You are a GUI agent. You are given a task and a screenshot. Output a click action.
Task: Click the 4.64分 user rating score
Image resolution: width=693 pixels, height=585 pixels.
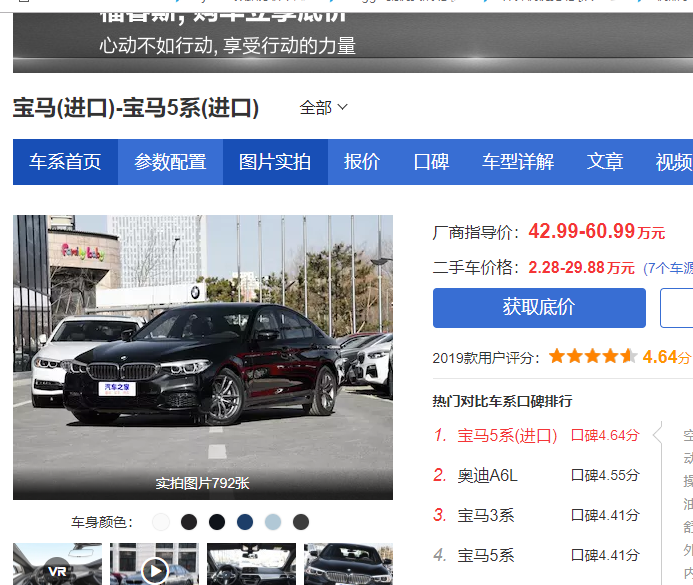tap(666, 357)
